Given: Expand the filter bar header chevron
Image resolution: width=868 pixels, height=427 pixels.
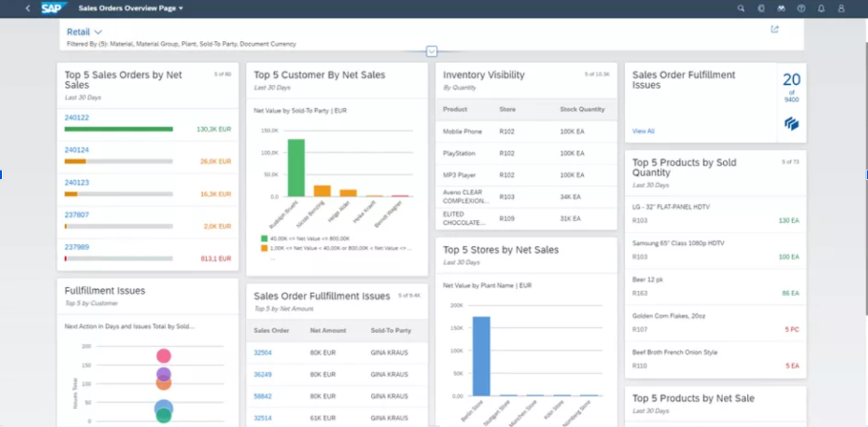Looking at the screenshot, I should point(432,51).
